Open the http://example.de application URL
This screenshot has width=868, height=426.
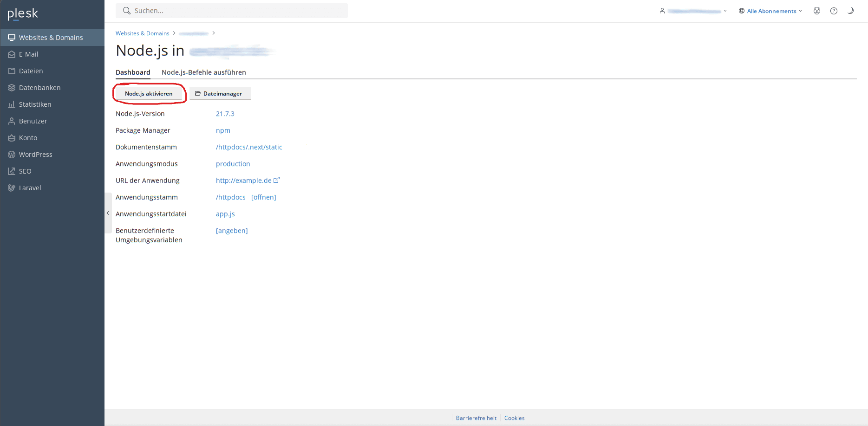click(244, 181)
